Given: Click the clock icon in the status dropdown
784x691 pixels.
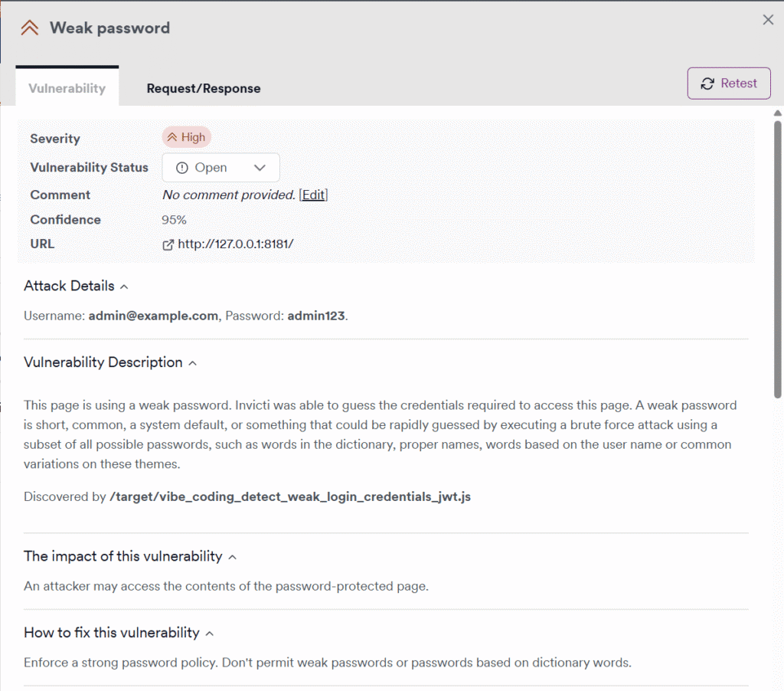Looking at the screenshot, I should (x=182, y=167).
